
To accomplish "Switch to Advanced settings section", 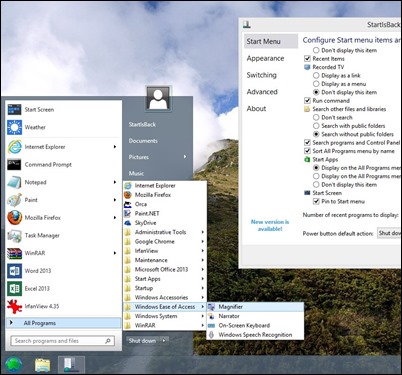I will (262, 92).
